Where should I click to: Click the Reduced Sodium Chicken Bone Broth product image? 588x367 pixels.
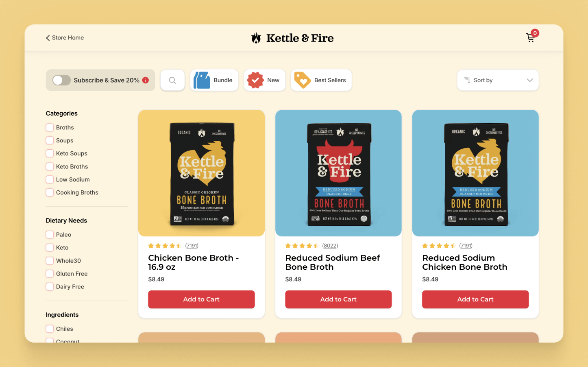pyautogui.click(x=475, y=173)
